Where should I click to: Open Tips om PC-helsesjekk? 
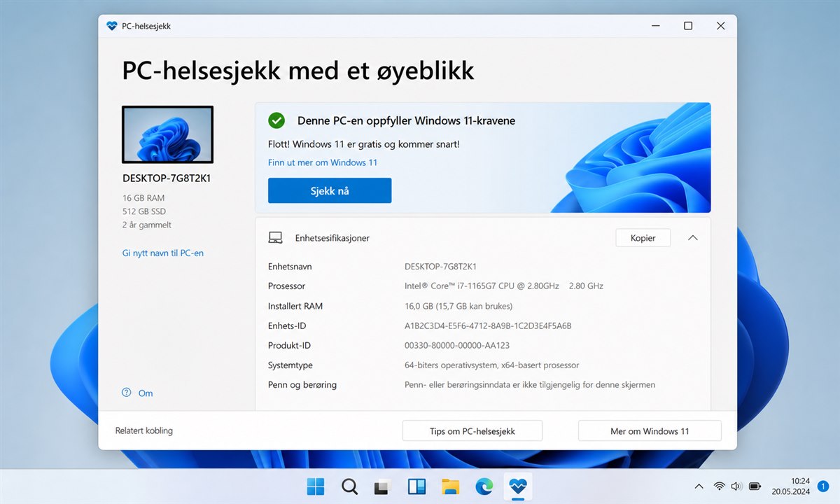(x=472, y=430)
